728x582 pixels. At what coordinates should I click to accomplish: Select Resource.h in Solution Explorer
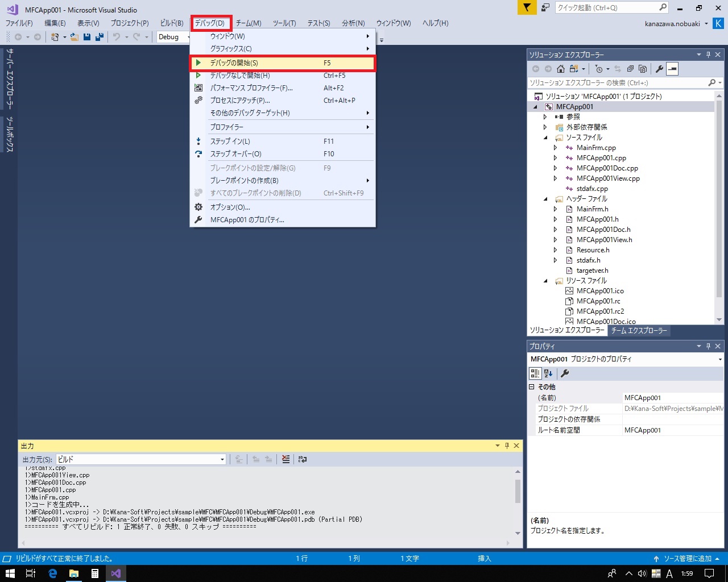pos(593,250)
